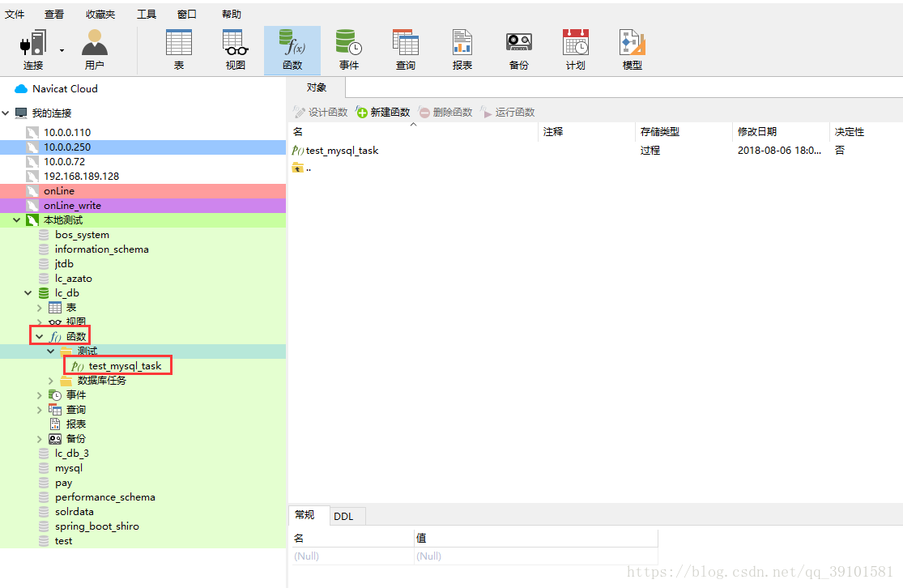
Task: Open the 帮助 menu
Action: pyautogui.click(x=232, y=15)
